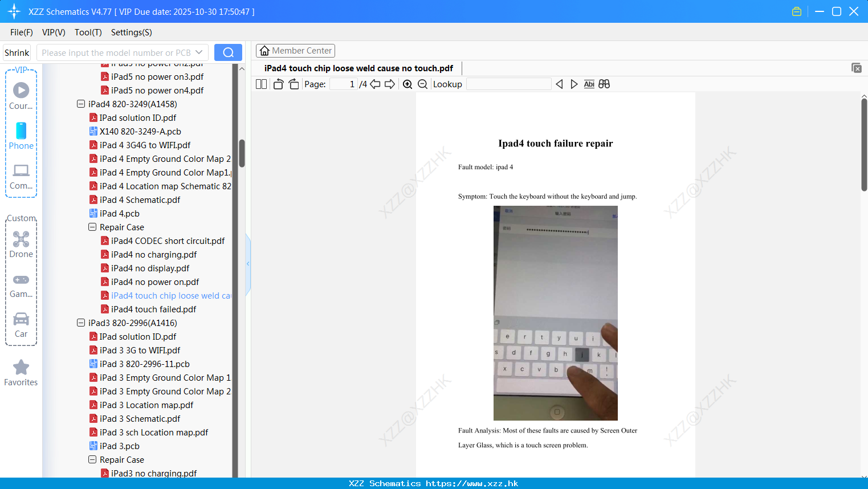Collapse the left panel via side handle
This screenshot has width=868, height=489.
point(248,264)
